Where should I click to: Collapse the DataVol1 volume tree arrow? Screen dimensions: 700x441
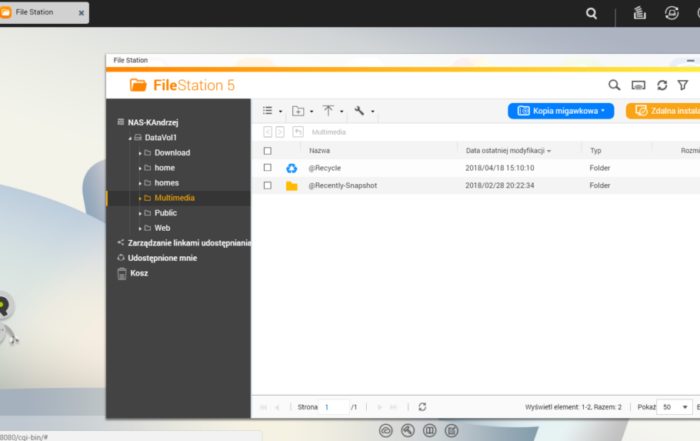130,138
